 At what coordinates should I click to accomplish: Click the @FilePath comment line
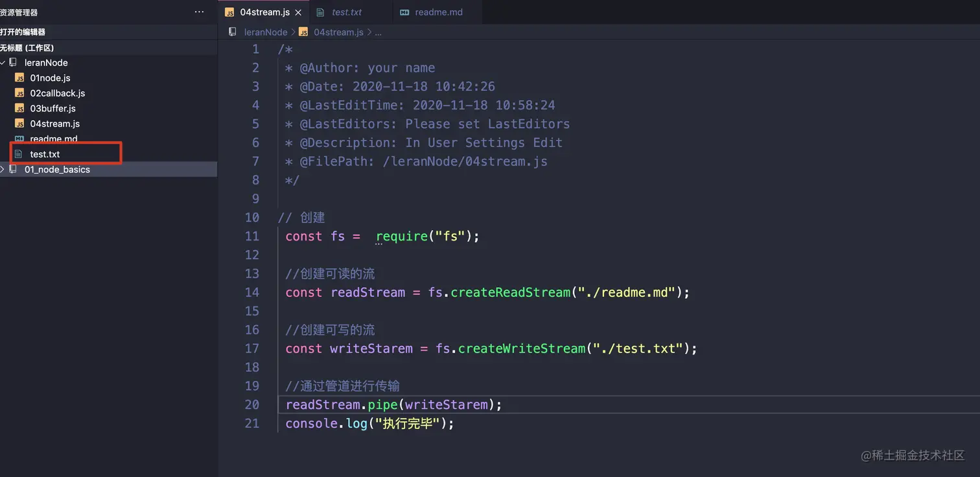pyautogui.click(x=416, y=161)
